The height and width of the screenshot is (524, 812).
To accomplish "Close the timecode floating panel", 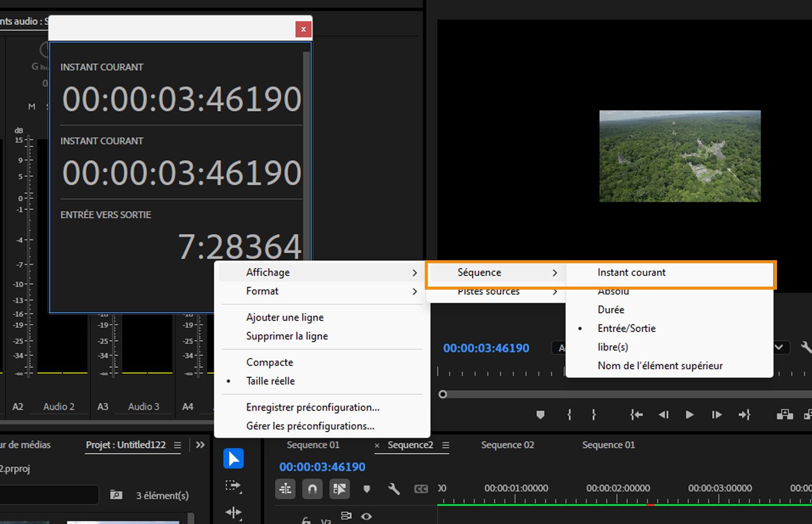I will 303,29.
